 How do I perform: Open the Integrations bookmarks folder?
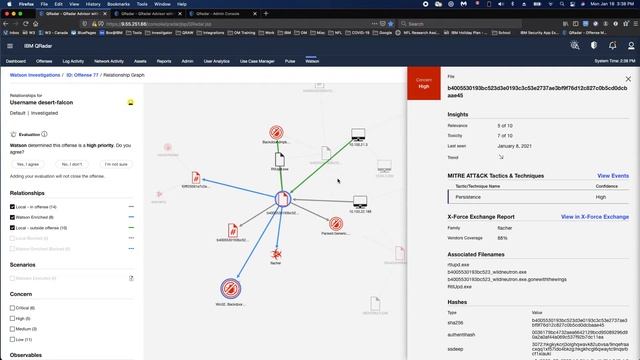click(x=210, y=33)
